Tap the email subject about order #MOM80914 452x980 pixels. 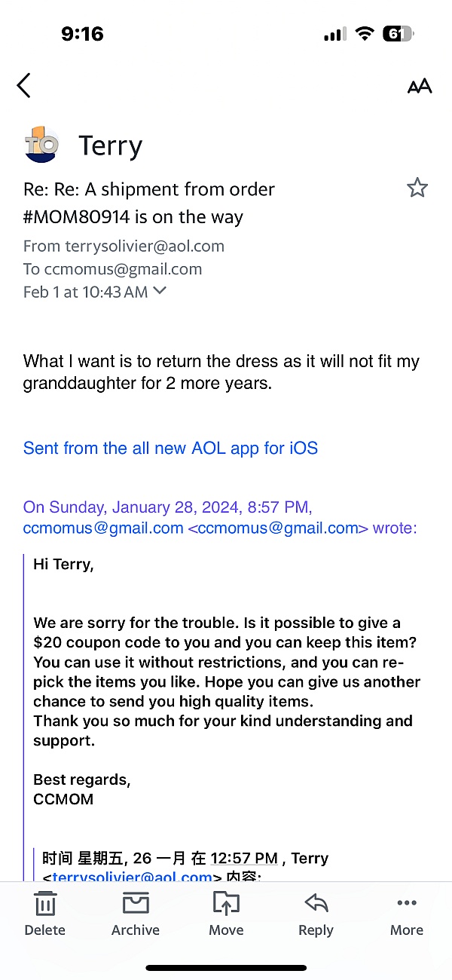click(149, 203)
